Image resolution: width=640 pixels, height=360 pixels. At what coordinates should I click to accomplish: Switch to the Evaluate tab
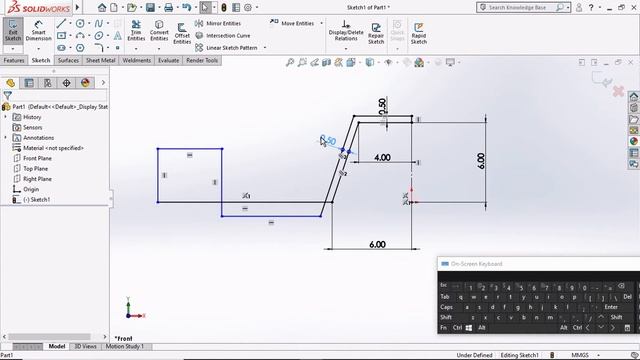(x=169, y=60)
